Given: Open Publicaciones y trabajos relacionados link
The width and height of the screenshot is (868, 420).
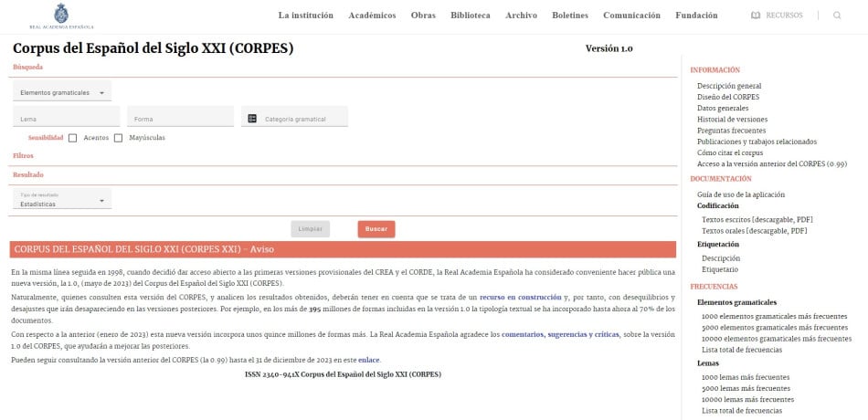Looking at the screenshot, I should pos(757,142).
